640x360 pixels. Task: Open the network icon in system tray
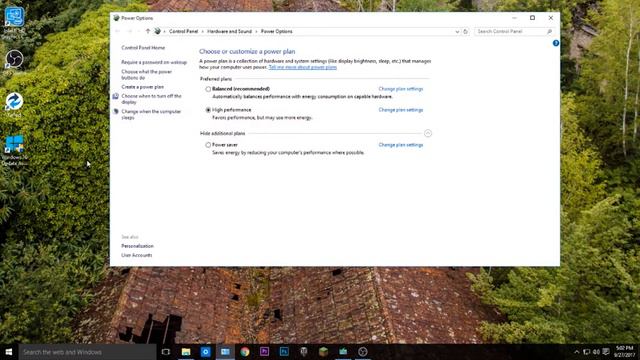pyautogui.click(x=587, y=351)
